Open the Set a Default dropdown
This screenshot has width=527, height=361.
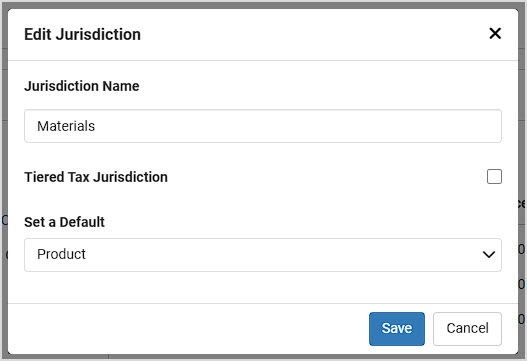(x=263, y=255)
